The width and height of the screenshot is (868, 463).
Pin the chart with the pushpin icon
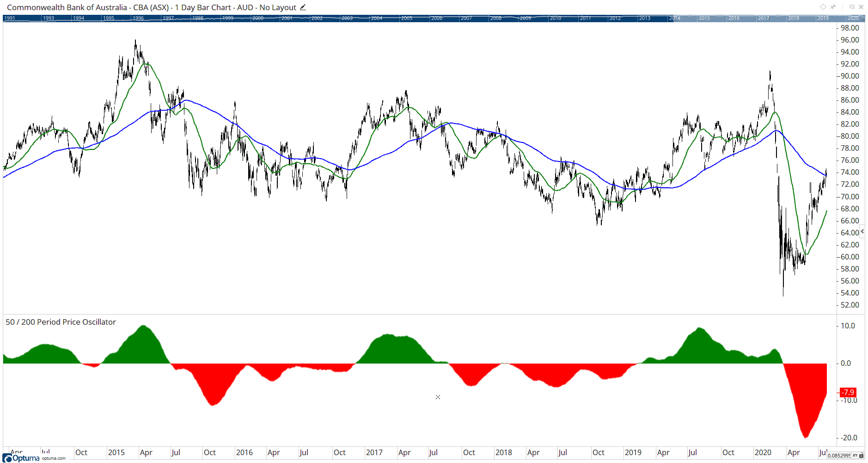click(833, 7)
